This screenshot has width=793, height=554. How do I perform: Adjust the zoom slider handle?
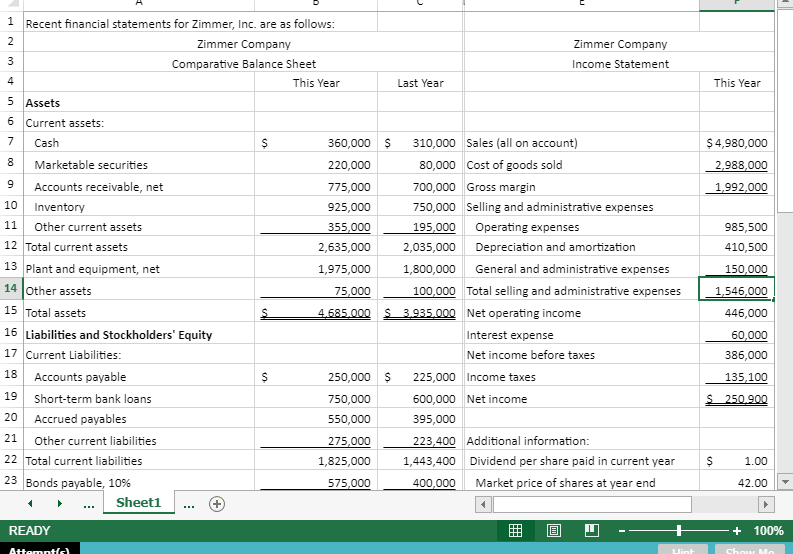pyautogui.click(x=679, y=530)
